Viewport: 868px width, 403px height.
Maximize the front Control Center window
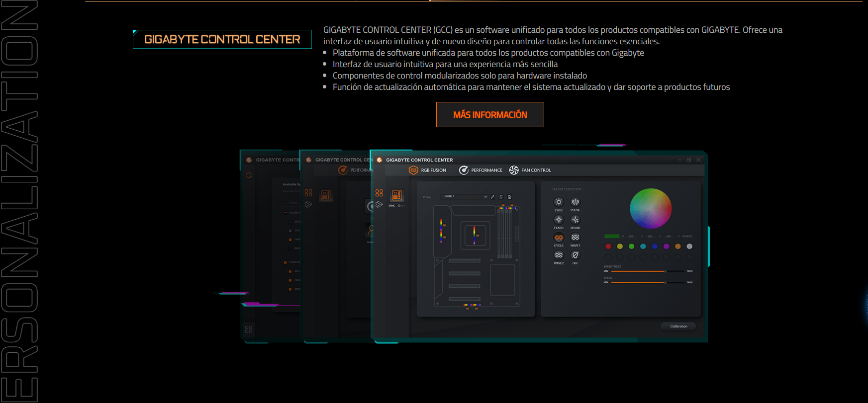[689, 160]
